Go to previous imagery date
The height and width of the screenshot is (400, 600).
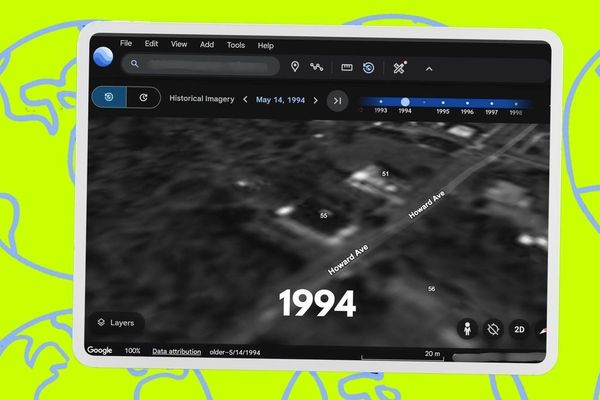[x=245, y=100]
